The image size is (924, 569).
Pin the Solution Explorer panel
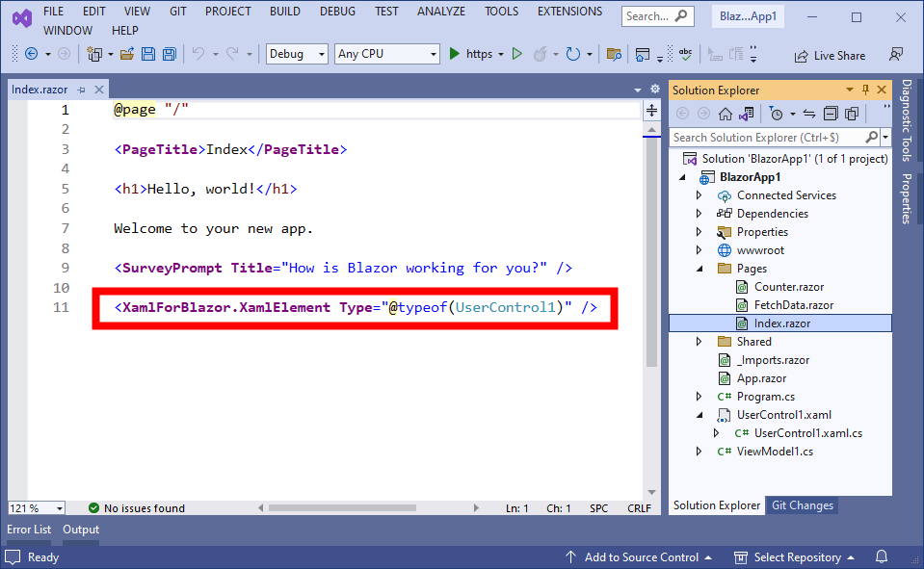(x=865, y=90)
